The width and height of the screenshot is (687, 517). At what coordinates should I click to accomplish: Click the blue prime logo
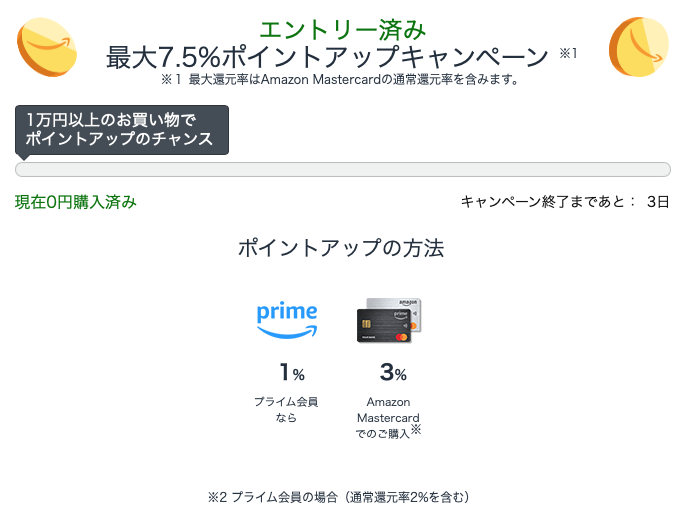coord(287,320)
